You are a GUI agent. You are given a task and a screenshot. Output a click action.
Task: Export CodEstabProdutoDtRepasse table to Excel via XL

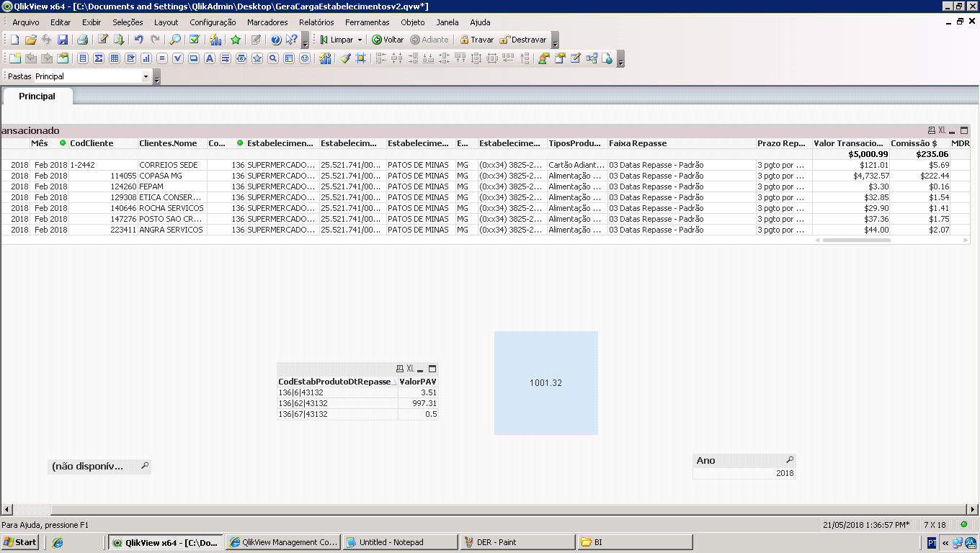410,369
